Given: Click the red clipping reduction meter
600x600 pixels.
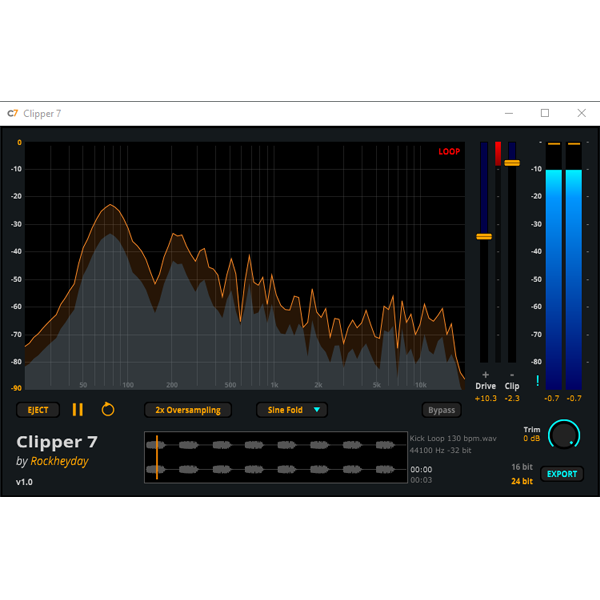Looking at the screenshot, I should (498, 153).
